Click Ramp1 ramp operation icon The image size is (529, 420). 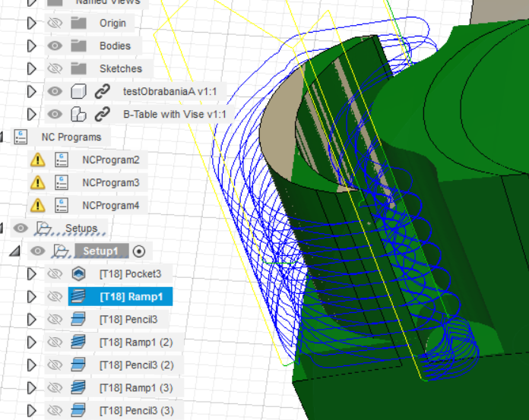point(78,297)
